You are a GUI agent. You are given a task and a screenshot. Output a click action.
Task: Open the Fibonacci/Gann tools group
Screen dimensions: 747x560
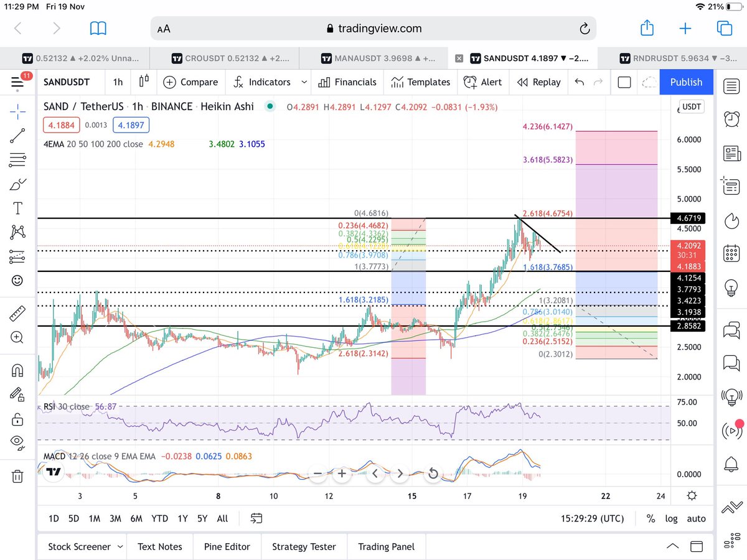click(17, 160)
